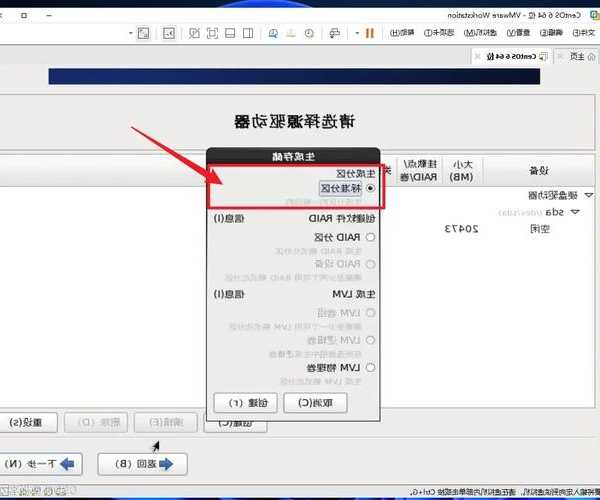Open the 编辑(E) menu
The width and height of the screenshot is (600, 500).
pyautogui.click(x=551, y=33)
